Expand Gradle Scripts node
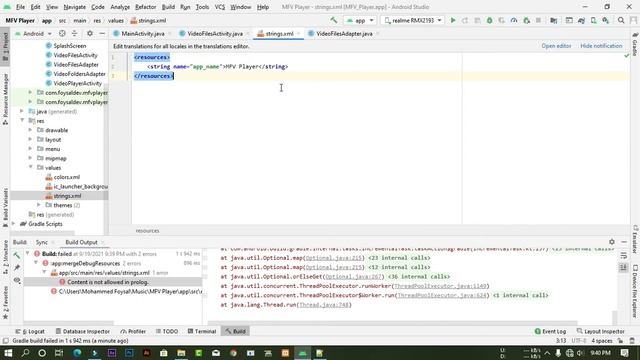The image size is (640, 360). click(x=13, y=224)
